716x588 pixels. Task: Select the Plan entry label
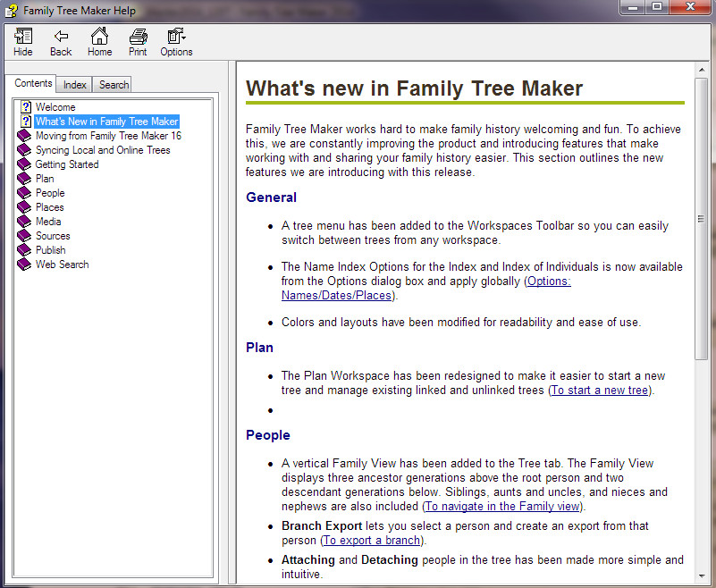(x=45, y=179)
